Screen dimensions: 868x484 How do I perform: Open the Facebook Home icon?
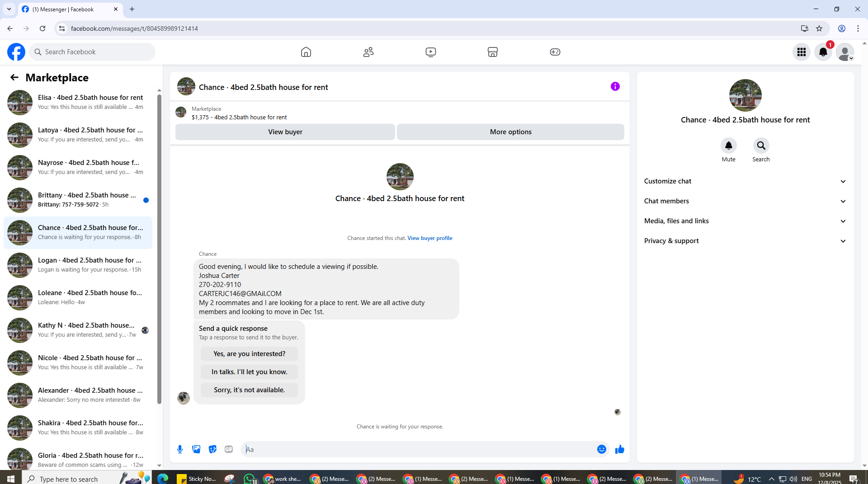[x=306, y=52]
